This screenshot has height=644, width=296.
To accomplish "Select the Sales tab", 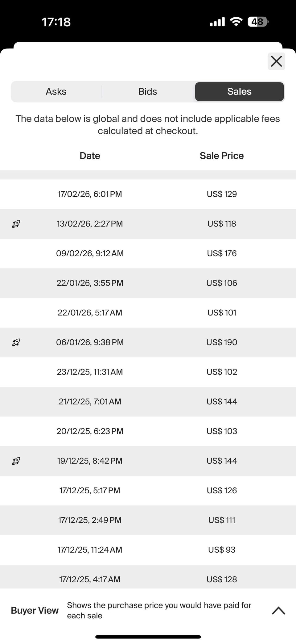I will (239, 92).
